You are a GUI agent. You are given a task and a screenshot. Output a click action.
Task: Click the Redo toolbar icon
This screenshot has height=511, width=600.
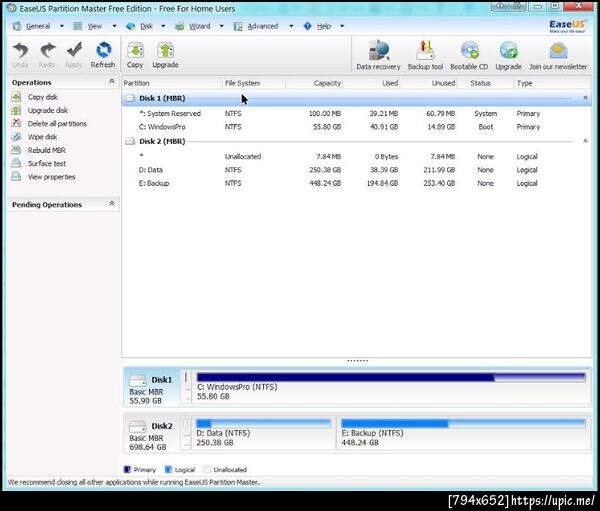pos(47,51)
